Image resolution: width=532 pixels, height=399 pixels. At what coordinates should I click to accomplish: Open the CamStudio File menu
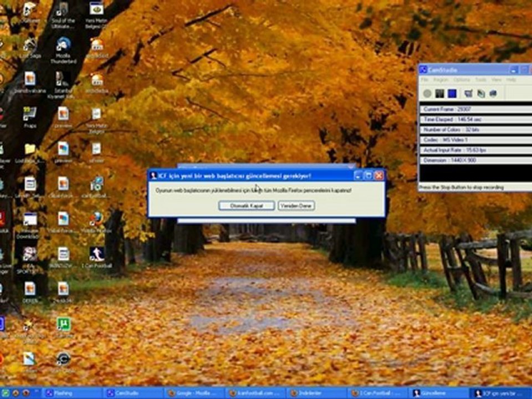coord(425,80)
